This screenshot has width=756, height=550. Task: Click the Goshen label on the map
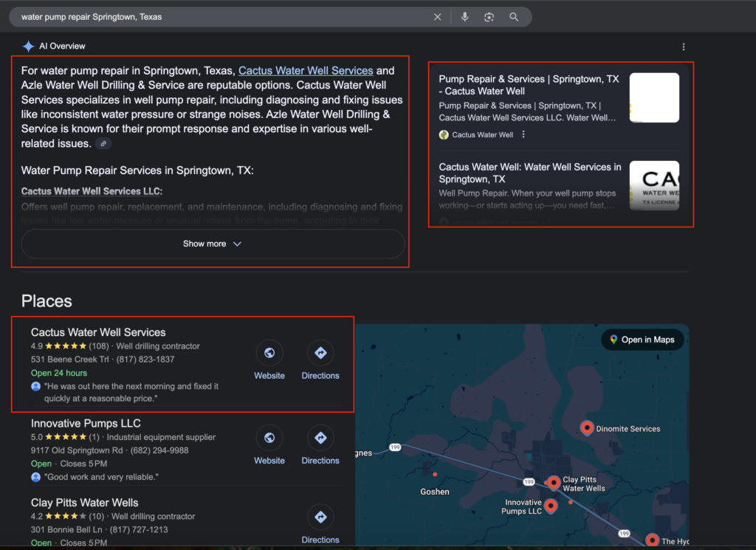pyautogui.click(x=435, y=492)
